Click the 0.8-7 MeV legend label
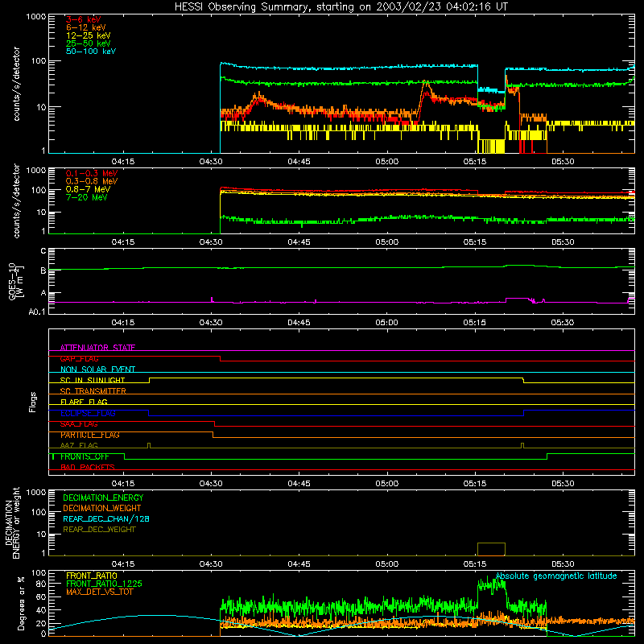This screenshot has height=644, width=644. pos(88,189)
